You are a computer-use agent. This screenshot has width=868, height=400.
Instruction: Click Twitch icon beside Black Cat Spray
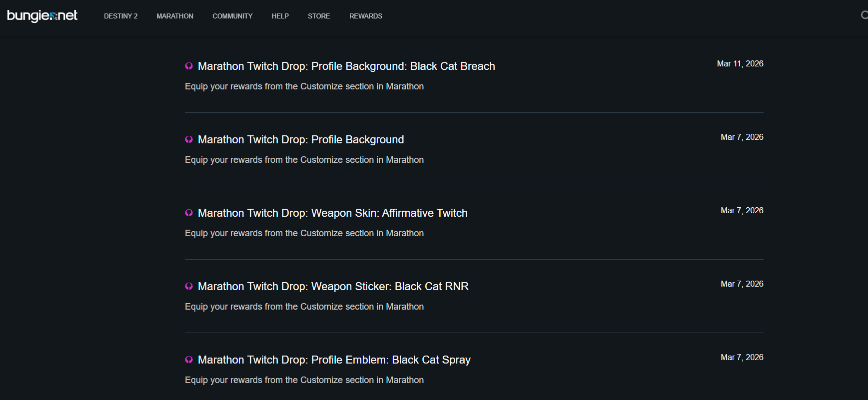click(x=189, y=360)
